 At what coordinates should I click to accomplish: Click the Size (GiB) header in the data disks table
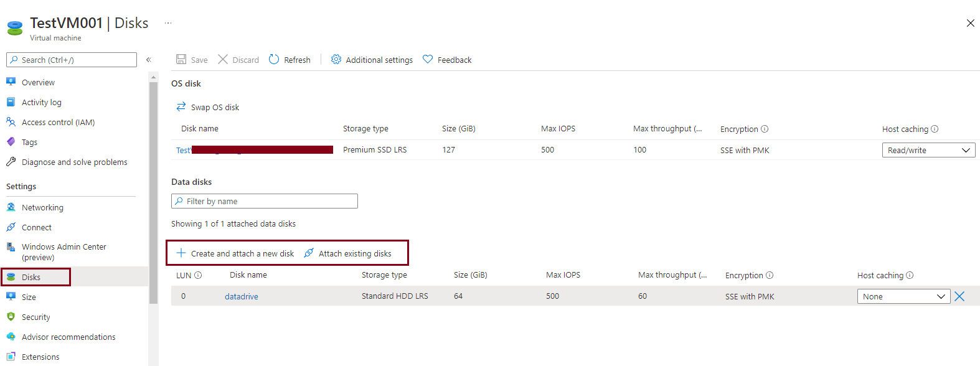[x=471, y=274]
